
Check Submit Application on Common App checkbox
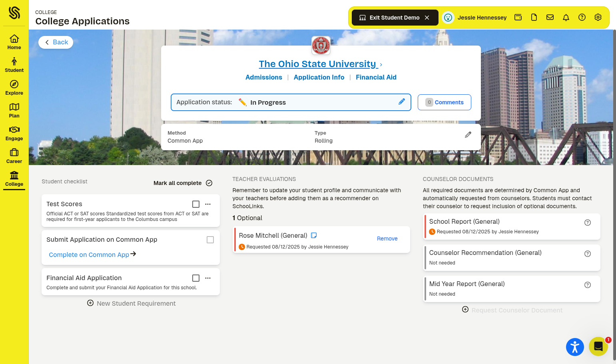pyautogui.click(x=210, y=240)
